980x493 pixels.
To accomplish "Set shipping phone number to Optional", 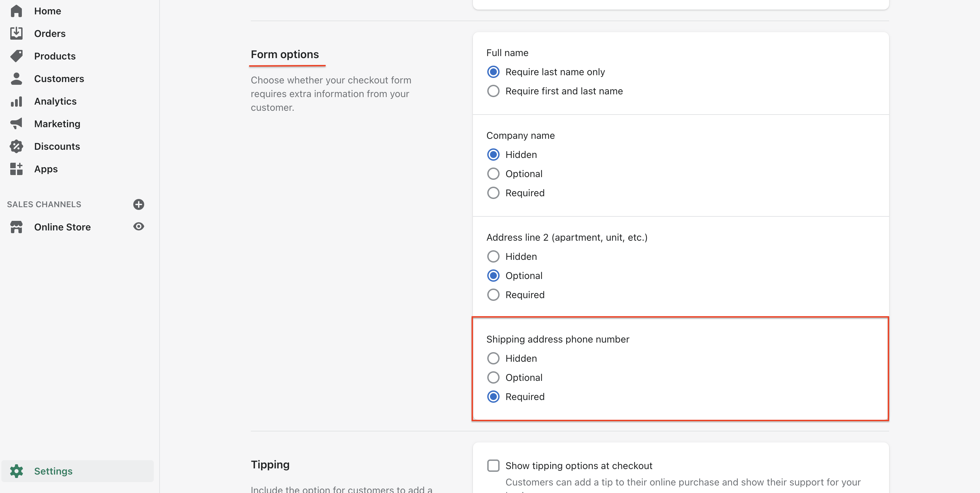I will point(493,378).
